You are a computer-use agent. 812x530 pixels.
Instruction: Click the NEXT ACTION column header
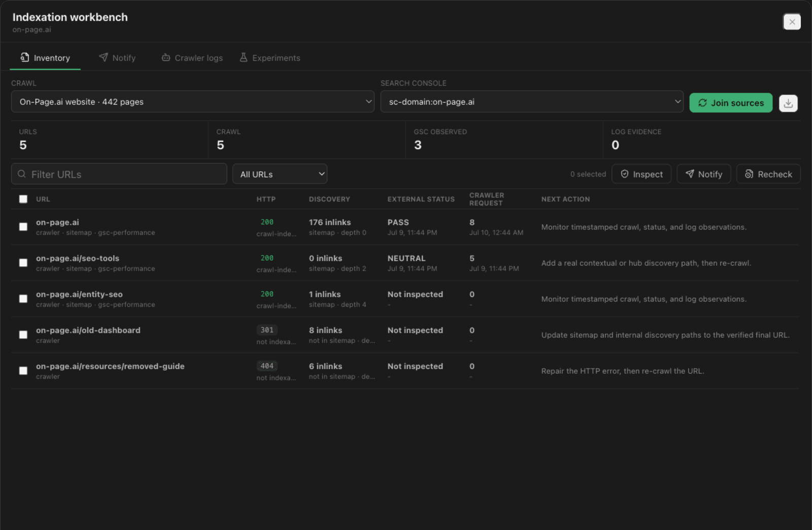tap(565, 199)
